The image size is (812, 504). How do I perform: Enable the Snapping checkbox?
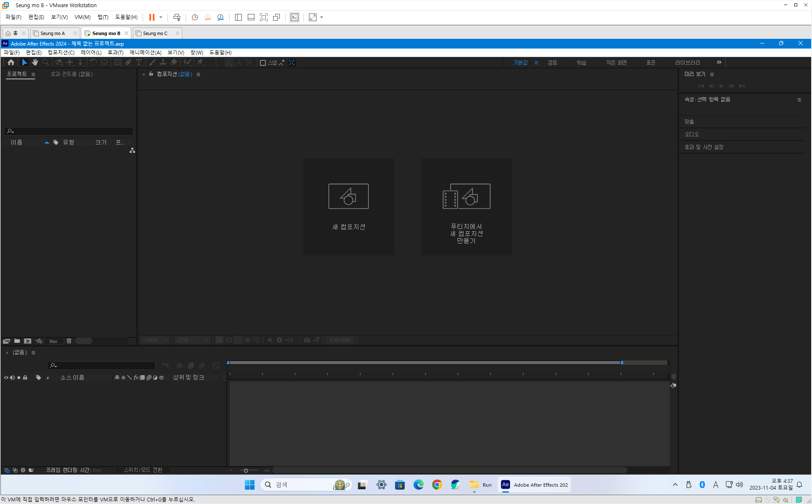(x=263, y=63)
